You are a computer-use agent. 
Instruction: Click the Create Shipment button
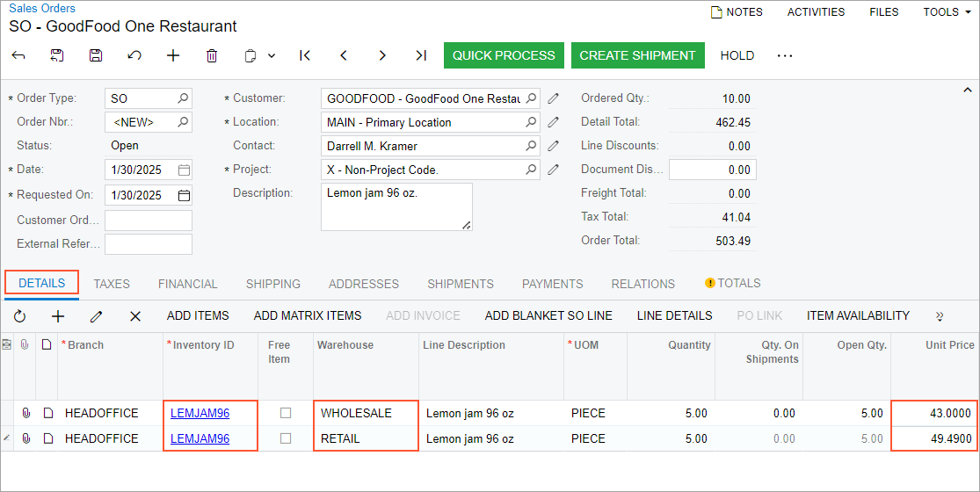coord(637,55)
